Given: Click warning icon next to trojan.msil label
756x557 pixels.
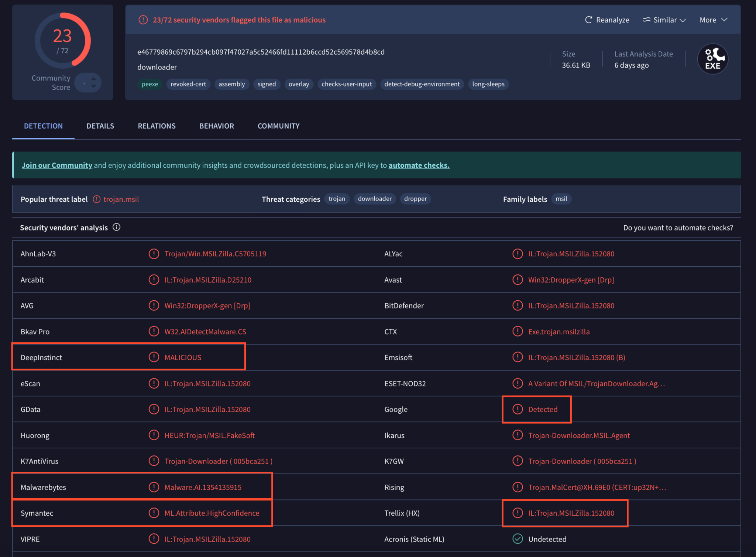Looking at the screenshot, I should click(97, 199).
